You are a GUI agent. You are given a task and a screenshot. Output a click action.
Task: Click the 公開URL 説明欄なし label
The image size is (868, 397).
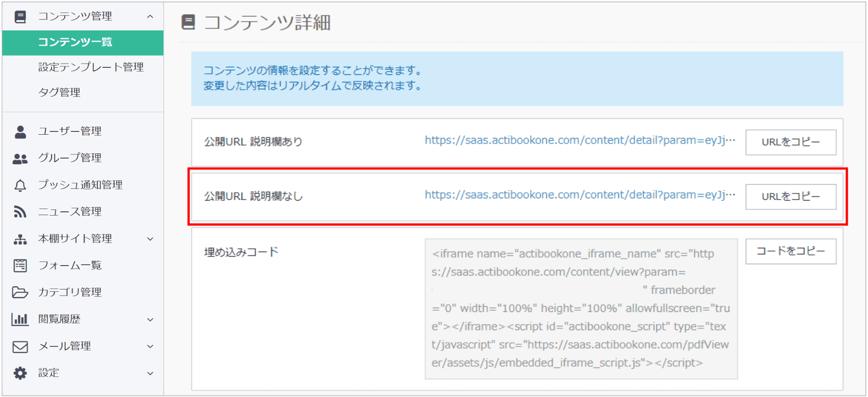[x=253, y=196]
